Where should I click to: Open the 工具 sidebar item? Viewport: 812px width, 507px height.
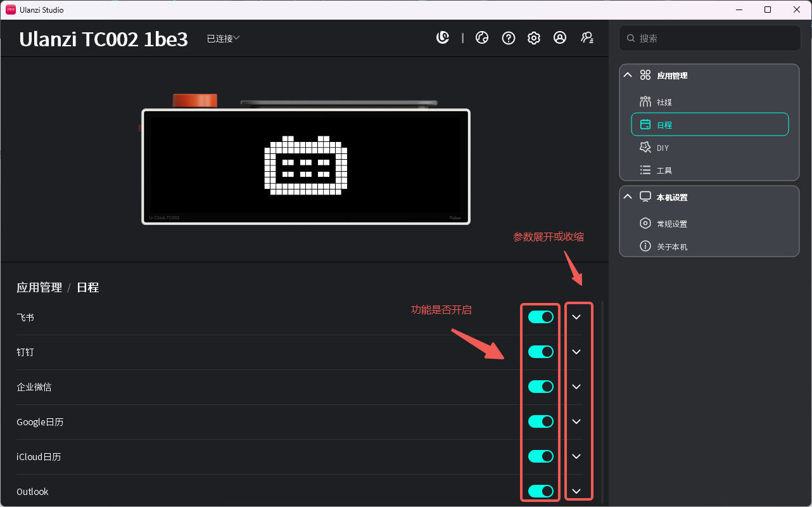[710, 170]
